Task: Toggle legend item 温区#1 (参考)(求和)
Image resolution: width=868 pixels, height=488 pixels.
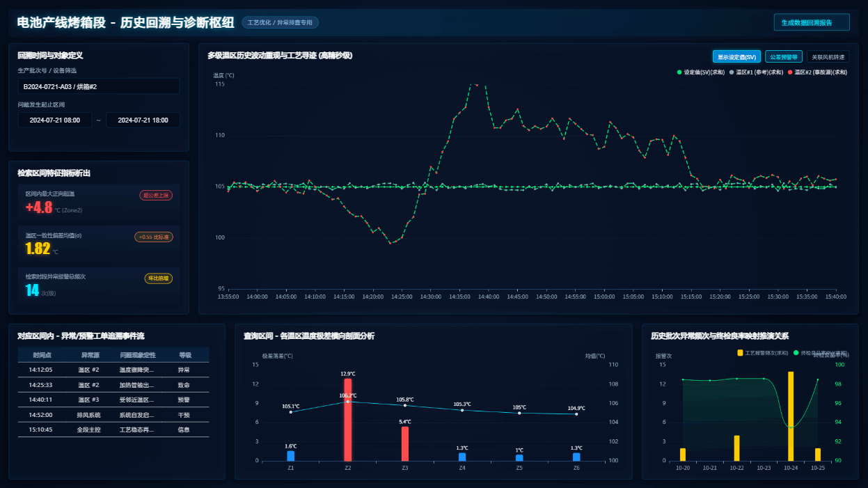Action: click(x=757, y=72)
